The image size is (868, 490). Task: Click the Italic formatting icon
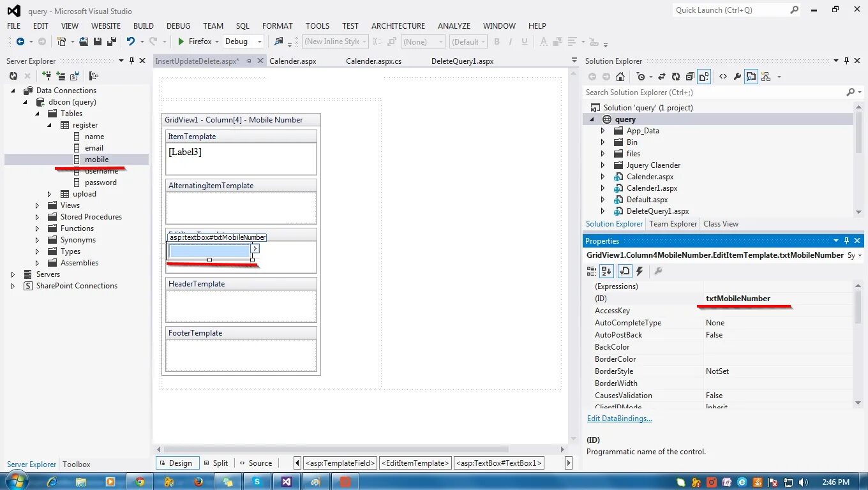[x=511, y=41]
